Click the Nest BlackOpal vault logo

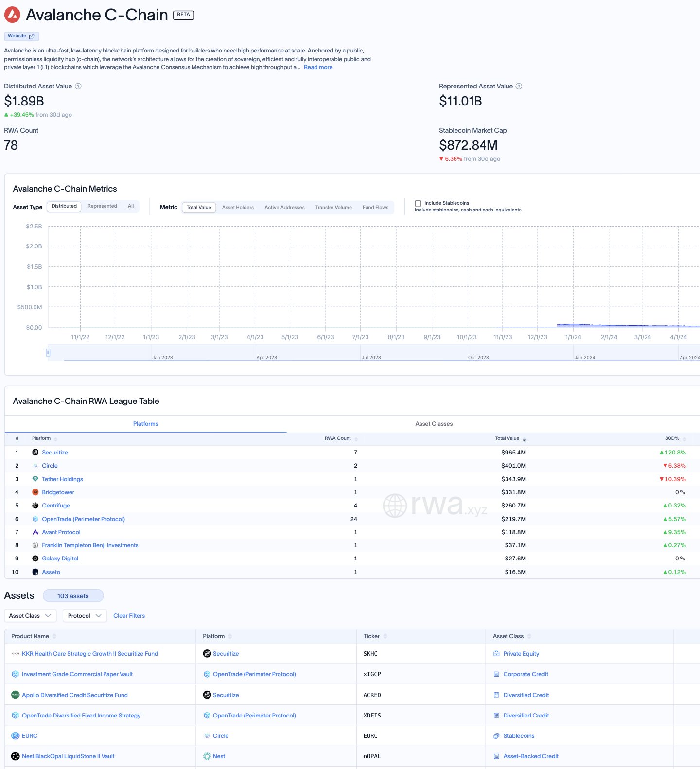15,756
